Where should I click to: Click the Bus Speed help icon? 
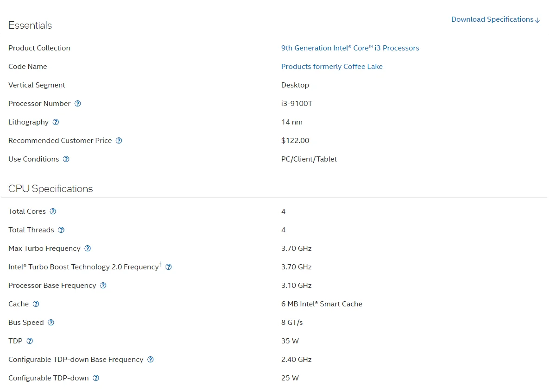pyautogui.click(x=51, y=323)
